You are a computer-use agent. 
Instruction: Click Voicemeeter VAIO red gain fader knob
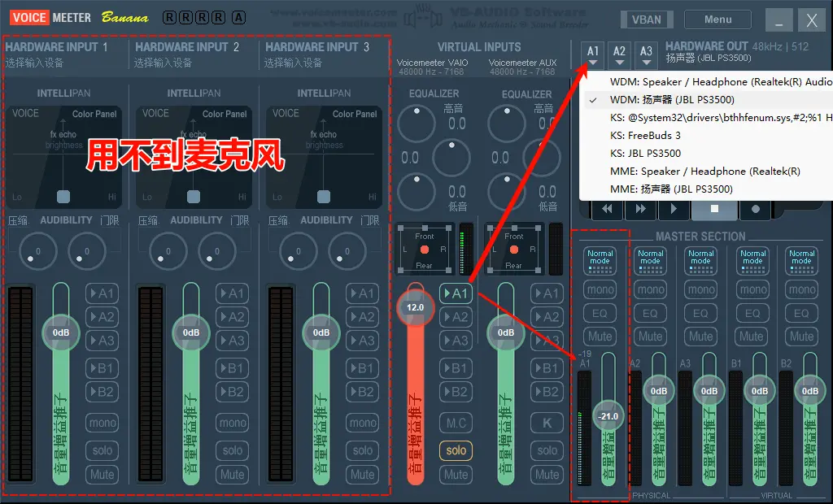click(x=416, y=307)
